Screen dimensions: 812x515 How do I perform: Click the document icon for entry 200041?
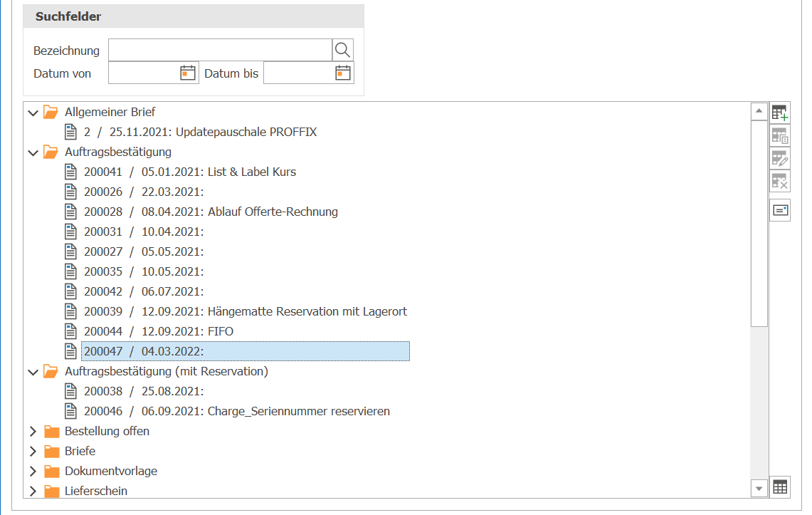tap(70, 172)
